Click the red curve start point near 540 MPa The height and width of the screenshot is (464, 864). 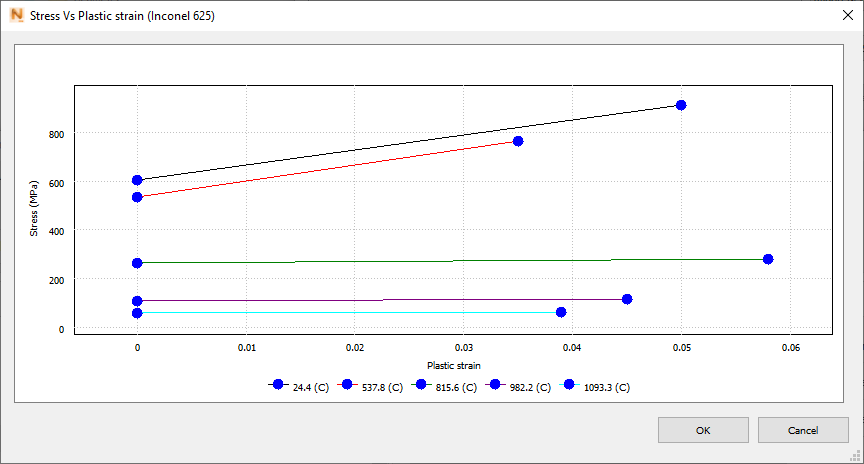pyautogui.click(x=137, y=197)
